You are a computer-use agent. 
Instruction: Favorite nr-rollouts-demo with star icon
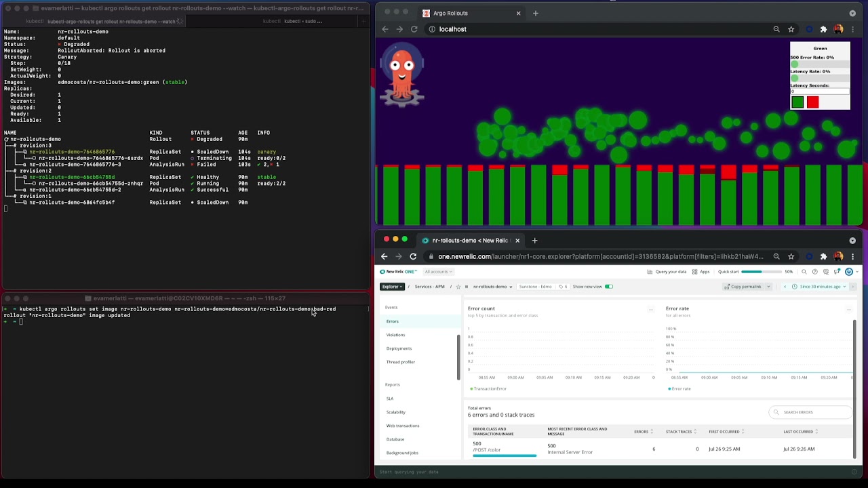458,287
